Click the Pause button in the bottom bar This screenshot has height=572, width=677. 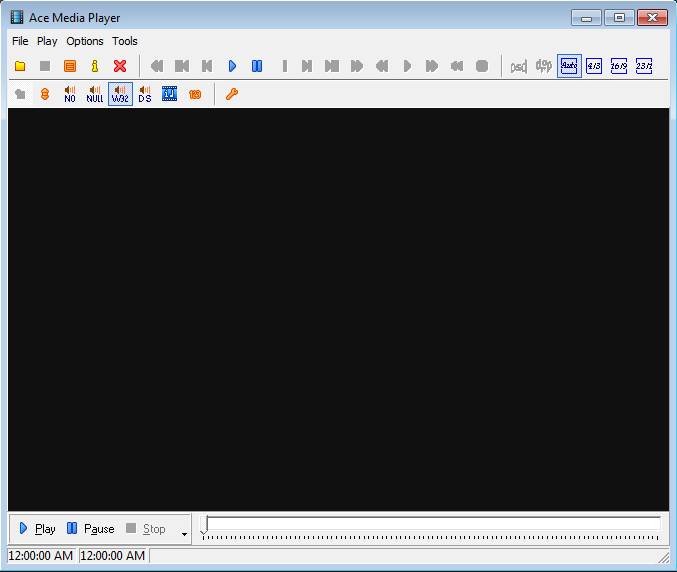[90, 528]
